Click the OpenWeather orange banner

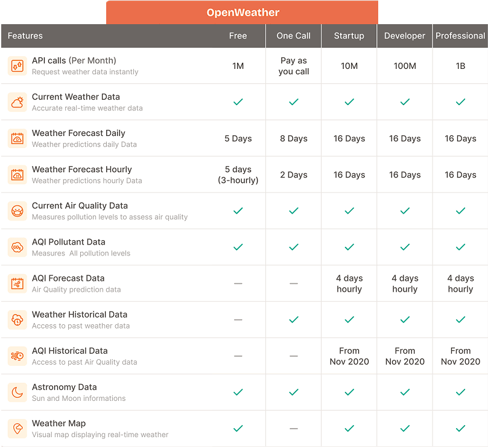coord(242,13)
